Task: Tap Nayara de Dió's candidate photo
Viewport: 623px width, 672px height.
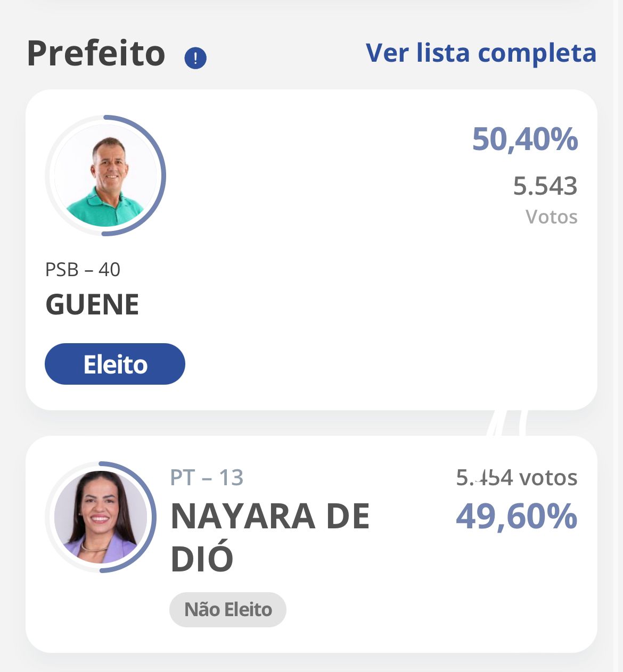Action: point(101,517)
